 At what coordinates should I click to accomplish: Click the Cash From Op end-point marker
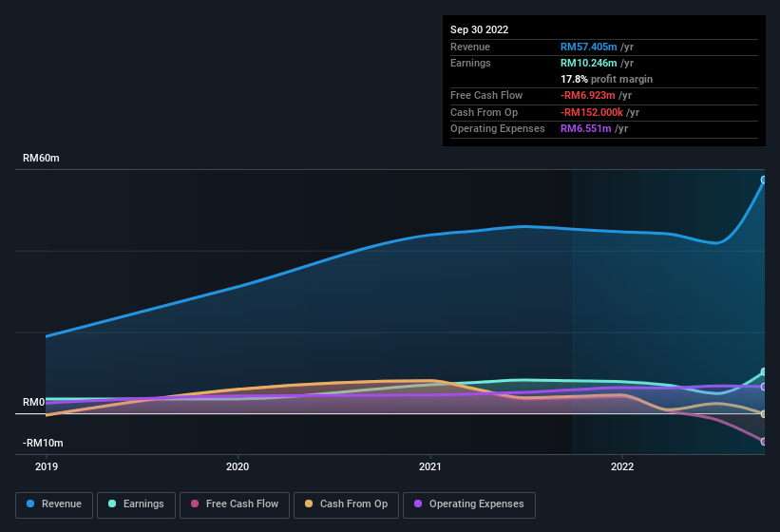click(x=764, y=413)
